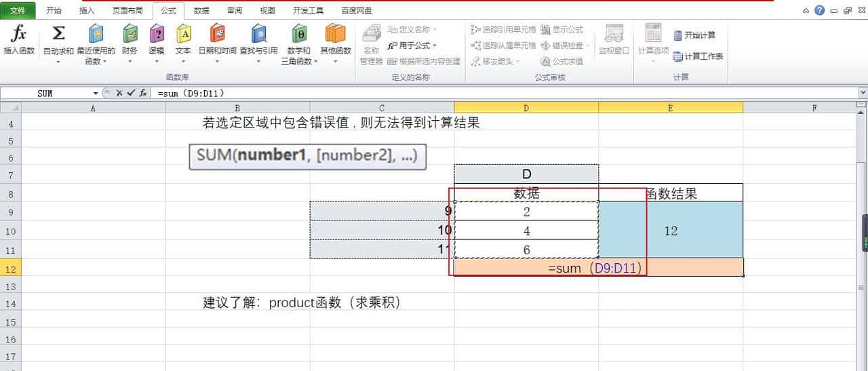
Task: Click Create from Selection (根据所选内容创建)
Action: [424, 61]
